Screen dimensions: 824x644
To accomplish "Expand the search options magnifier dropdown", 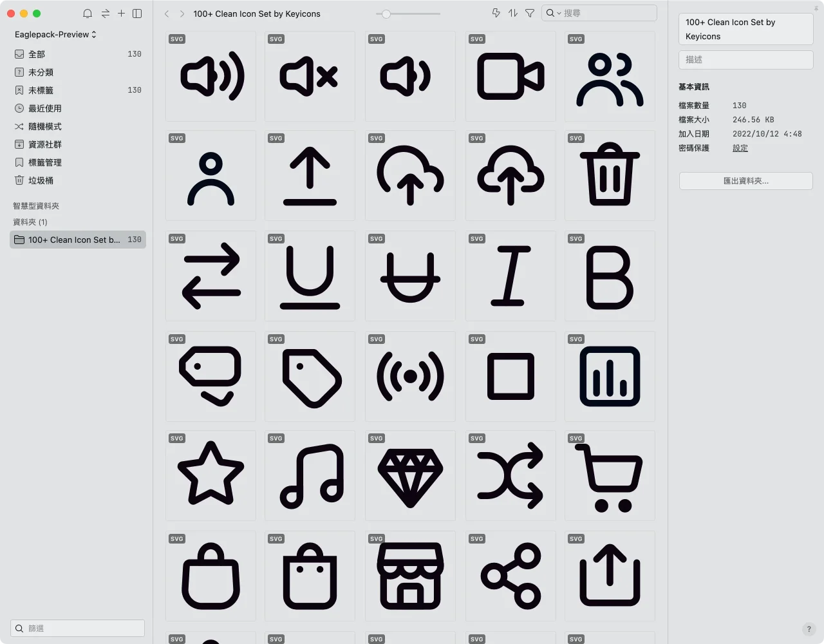I will [553, 13].
